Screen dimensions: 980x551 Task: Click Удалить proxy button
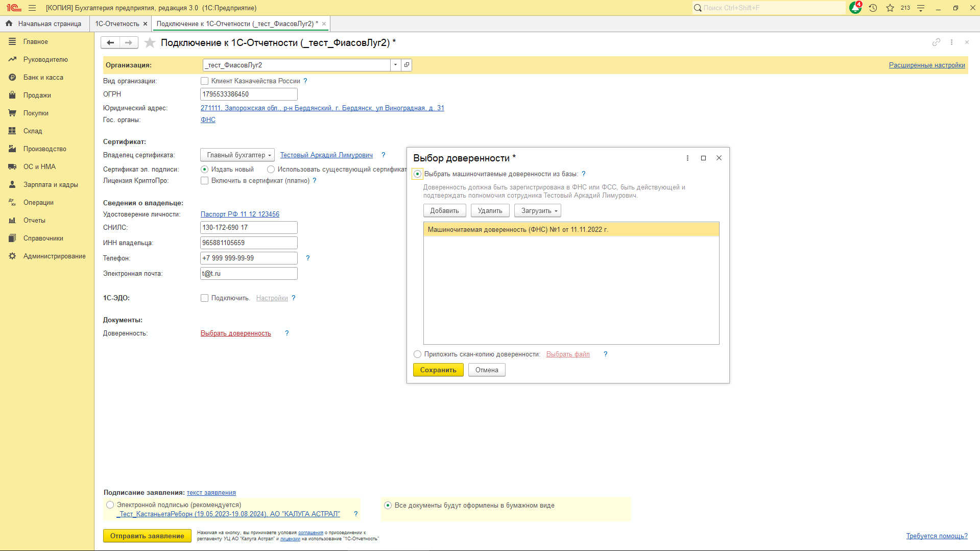490,210
